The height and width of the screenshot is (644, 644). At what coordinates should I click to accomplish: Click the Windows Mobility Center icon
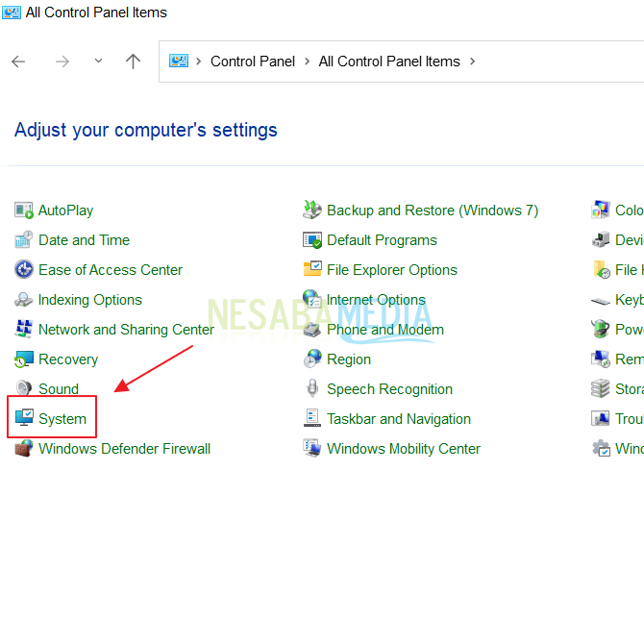pos(312,448)
